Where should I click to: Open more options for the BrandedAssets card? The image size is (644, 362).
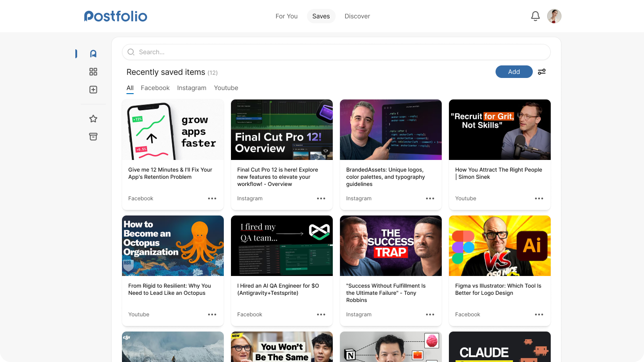point(430,198)
